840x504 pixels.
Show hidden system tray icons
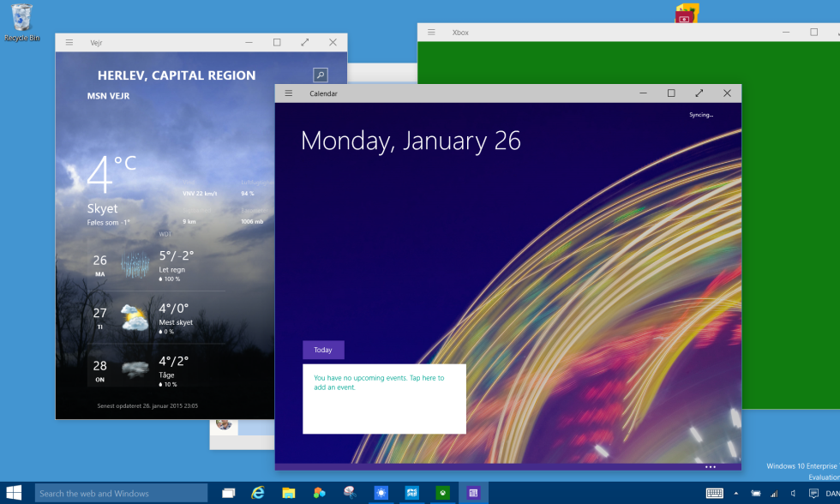(736, 494)
